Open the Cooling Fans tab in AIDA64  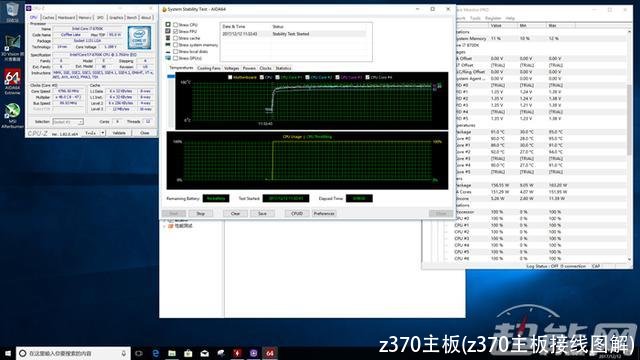coord(209,68)
